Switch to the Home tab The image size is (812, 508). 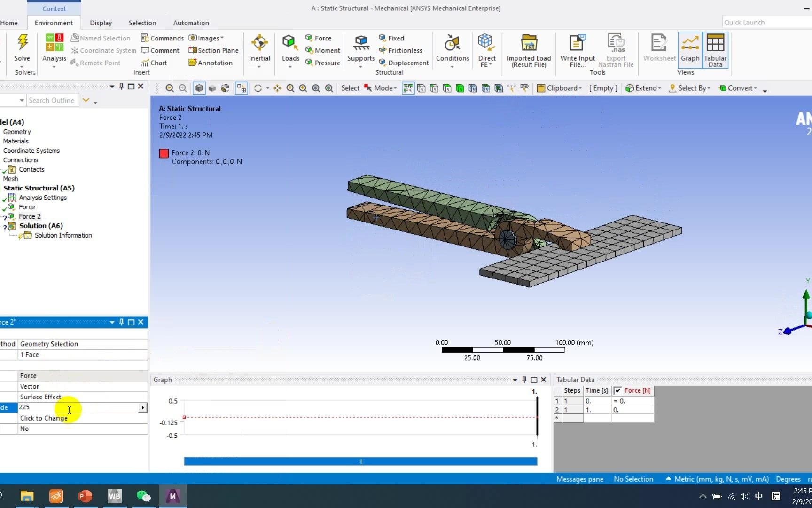(9, 23)
